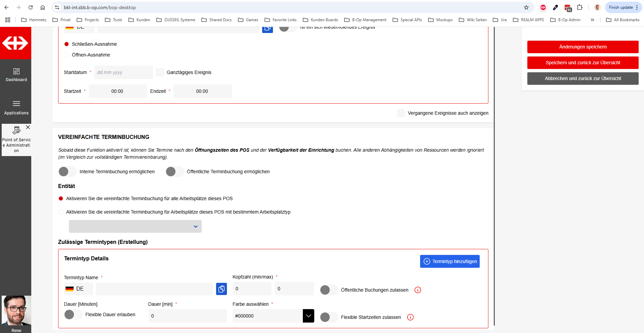Viewport: 644px width, 333px height.
Task: Close the Point of Service Administration app
Action: click(x=28, y=127)
